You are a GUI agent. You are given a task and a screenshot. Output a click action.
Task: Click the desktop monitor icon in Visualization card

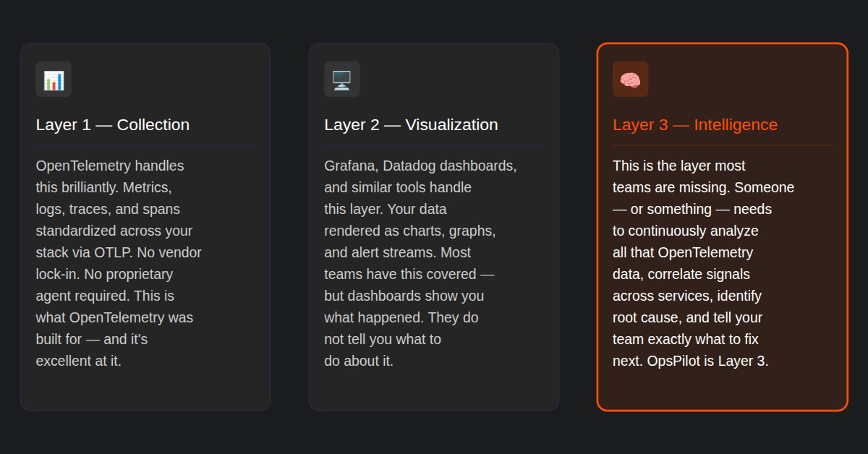342,80
